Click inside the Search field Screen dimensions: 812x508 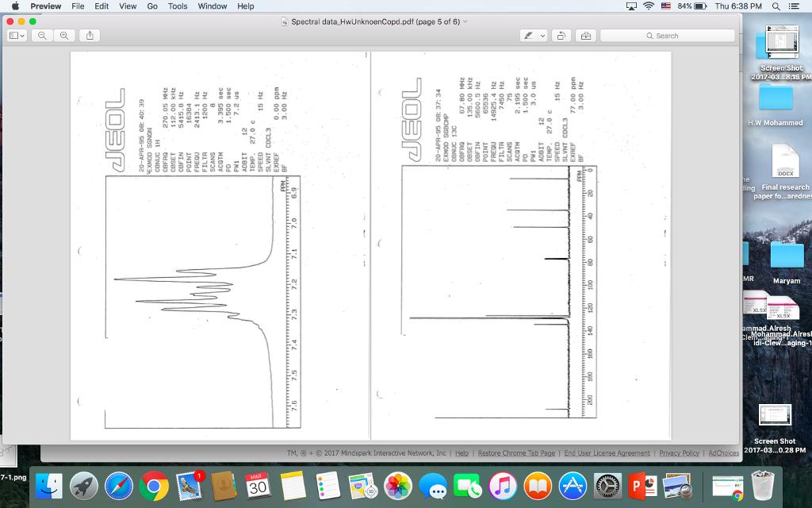point(667,36)
